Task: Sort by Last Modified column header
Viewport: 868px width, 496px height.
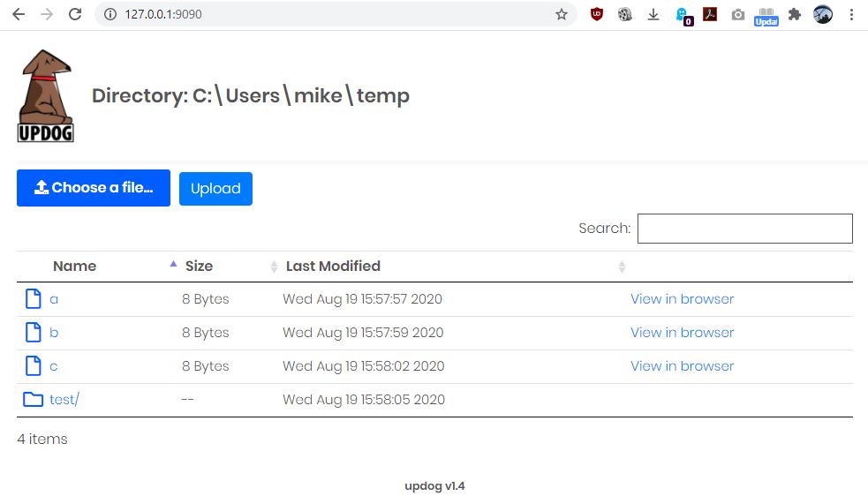Action: point(333,267)
